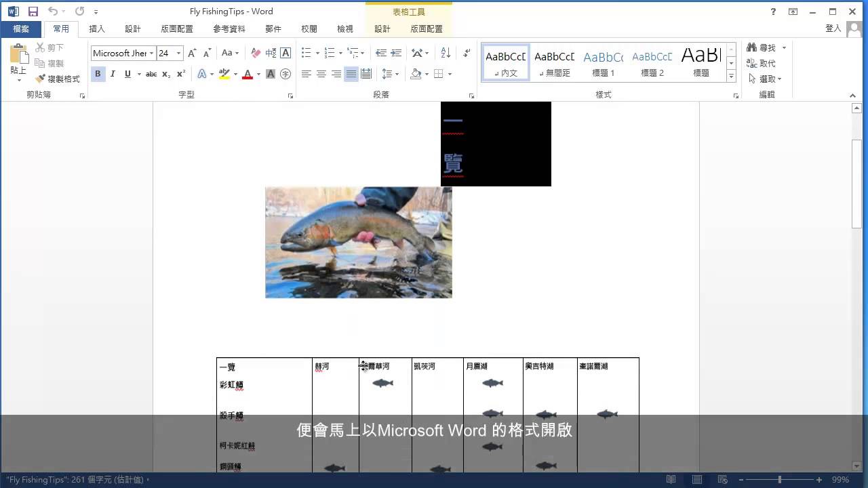The image size is (868, 488).
Task: Switch to the 校閱 tab
Action: [309, 29]
